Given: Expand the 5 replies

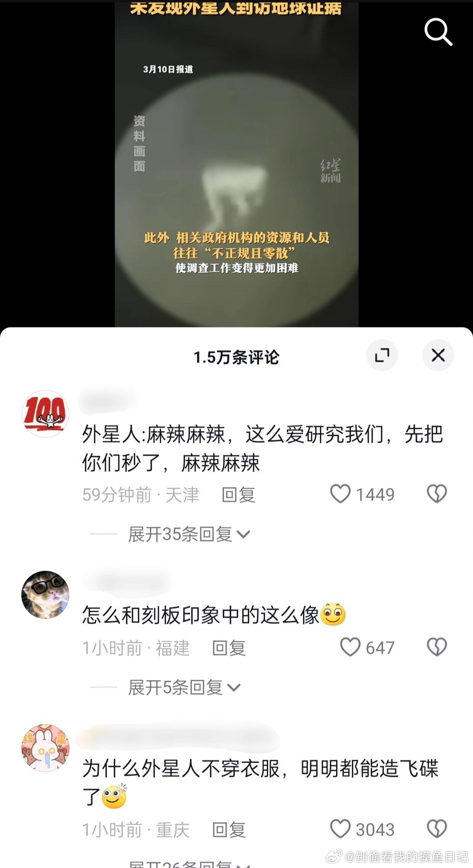Looking at the screenshot, I should tap(185, 687).
